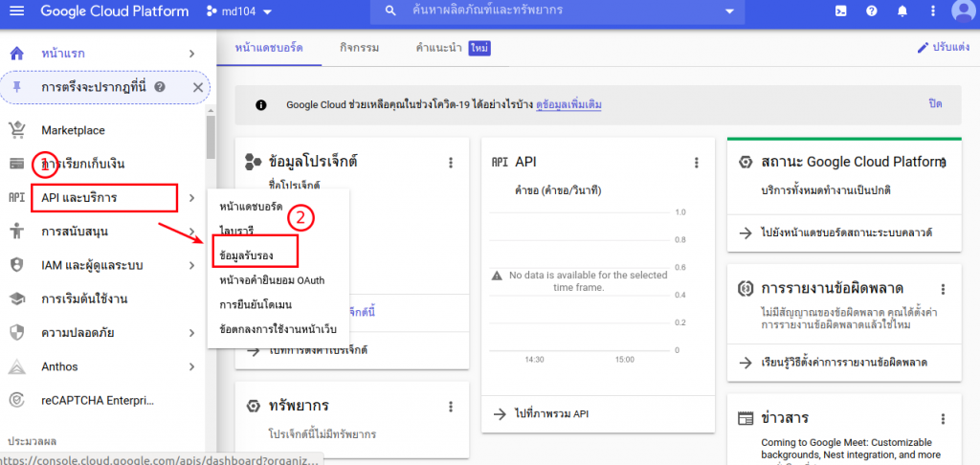
Task: Click the IAM shield icon
Action: coord(17,265)
